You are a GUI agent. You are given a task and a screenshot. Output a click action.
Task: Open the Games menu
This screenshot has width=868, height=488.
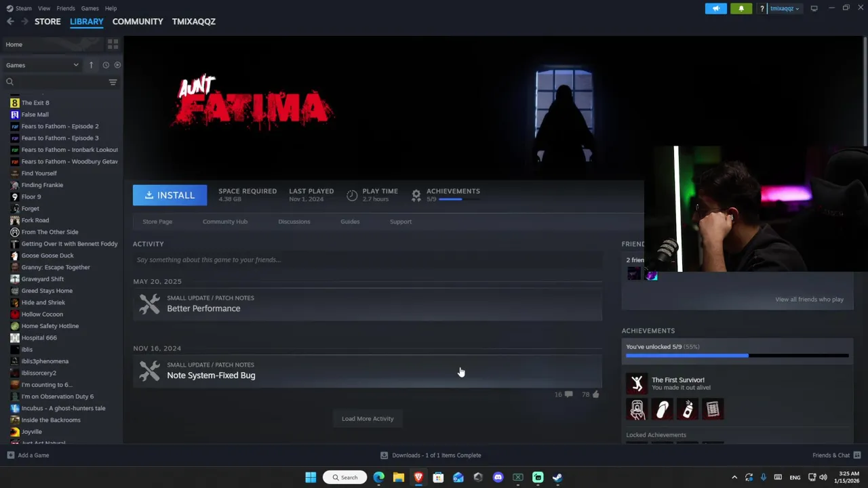point(90,8)
